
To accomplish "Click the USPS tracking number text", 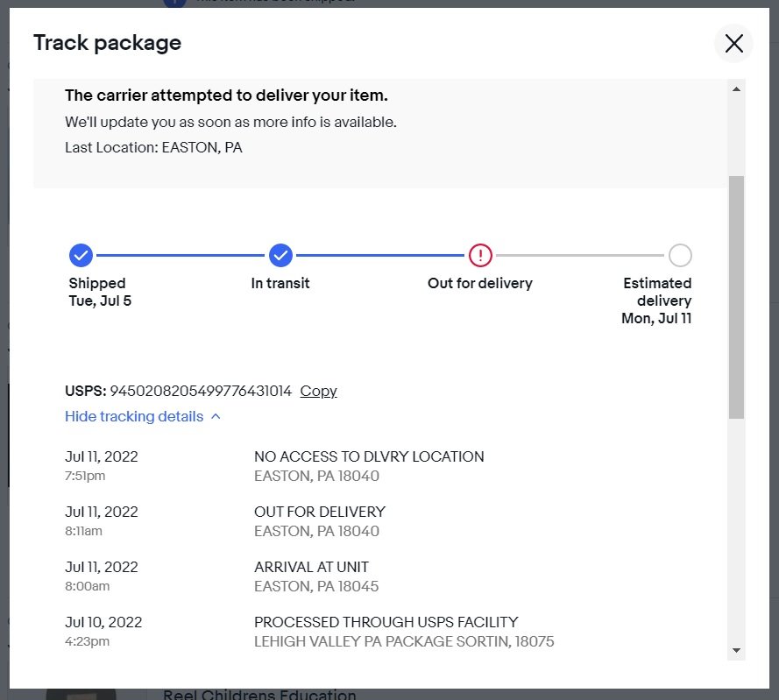I will [200, 391].
